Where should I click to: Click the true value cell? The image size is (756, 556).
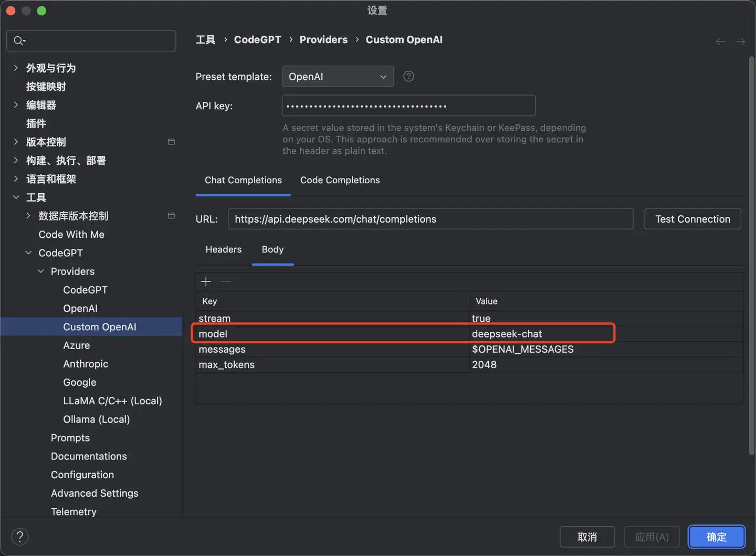[x=606, y=318]
